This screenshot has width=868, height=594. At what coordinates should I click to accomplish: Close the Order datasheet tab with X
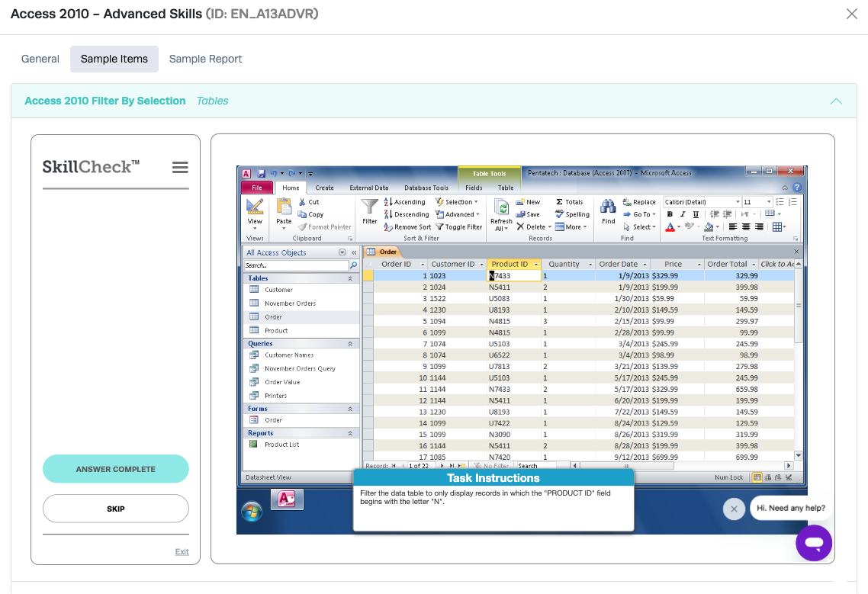[x=796, y=252]
